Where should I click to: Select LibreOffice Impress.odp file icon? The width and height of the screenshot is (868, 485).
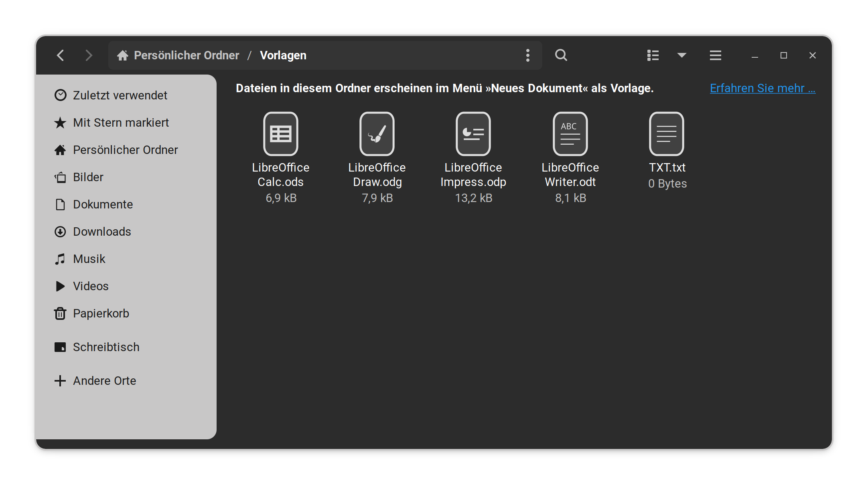coord(473,134)
